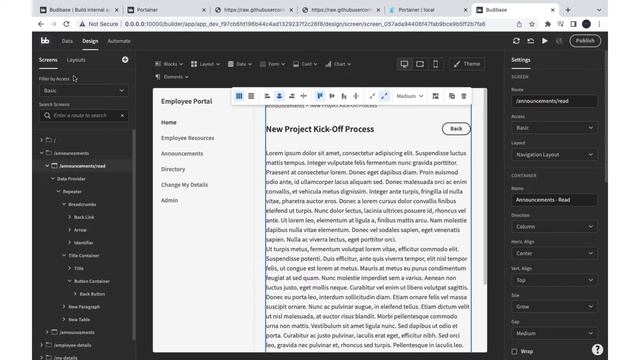640x360 pixels.
Task: Open the Theme editor button
Action: 467,64
